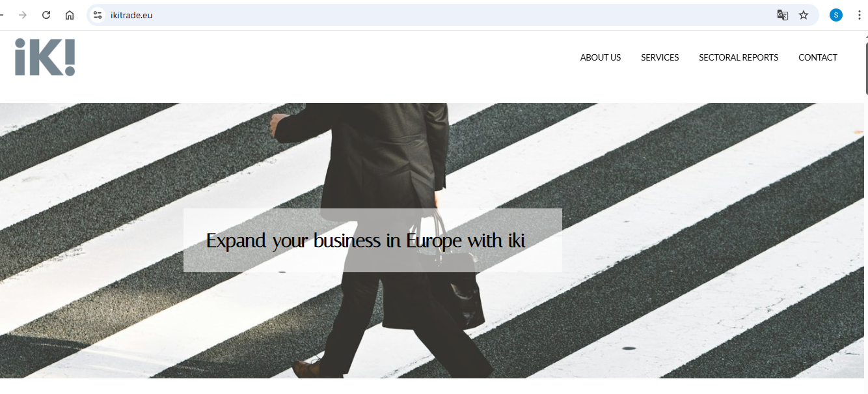Select the CONTACT link

818,57
